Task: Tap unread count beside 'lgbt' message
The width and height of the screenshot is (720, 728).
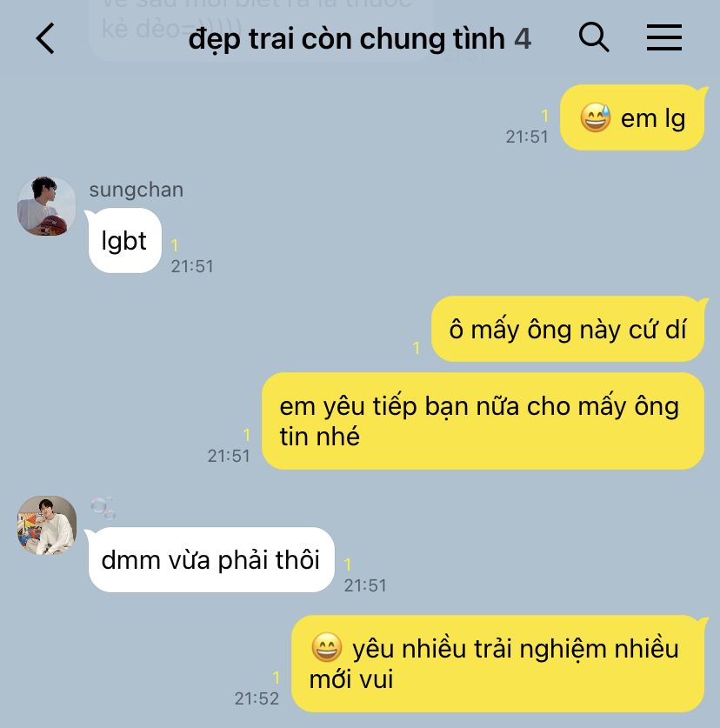Action: [x=175, y=244]
